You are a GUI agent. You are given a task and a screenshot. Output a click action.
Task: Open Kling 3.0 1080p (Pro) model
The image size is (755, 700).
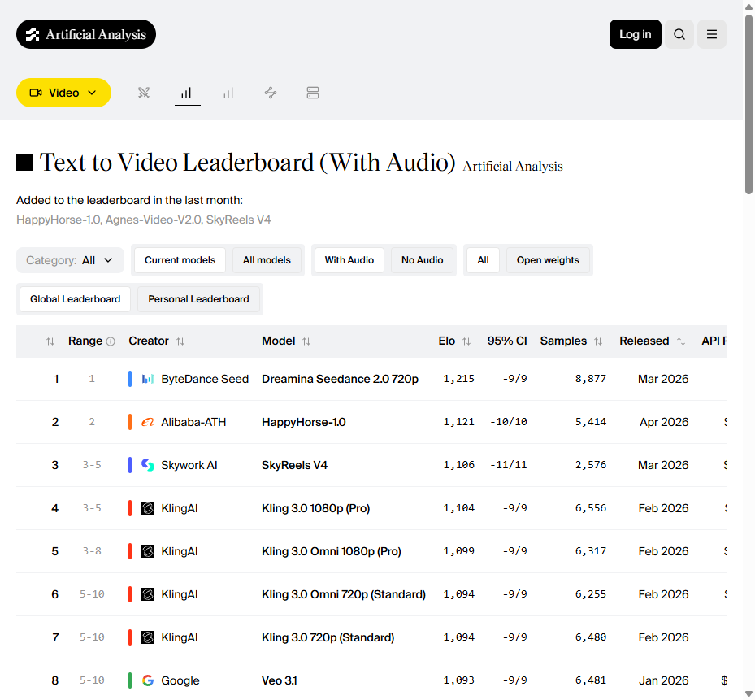(x=316, y=508)
